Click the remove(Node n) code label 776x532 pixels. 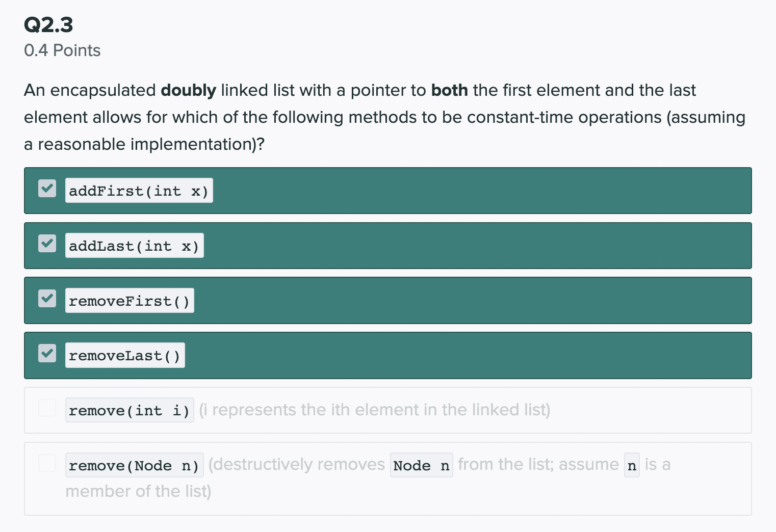pos(134,466)
